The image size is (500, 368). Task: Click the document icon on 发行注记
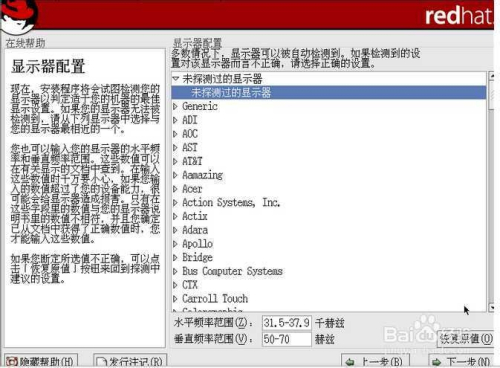coord(101,362)
